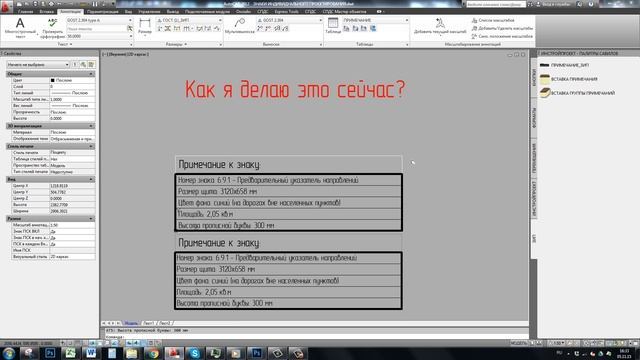Click the first "Примечание к знаку" table header

click(x=288, y=164)
